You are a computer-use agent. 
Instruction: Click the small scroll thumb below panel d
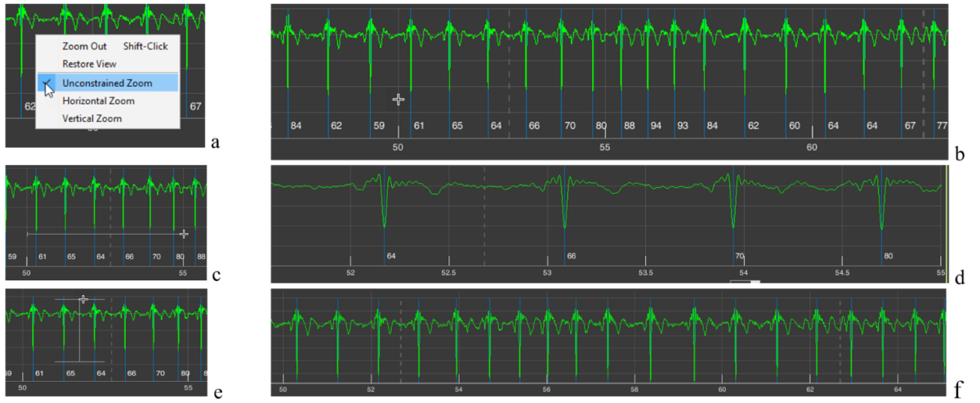click(745, 282)
